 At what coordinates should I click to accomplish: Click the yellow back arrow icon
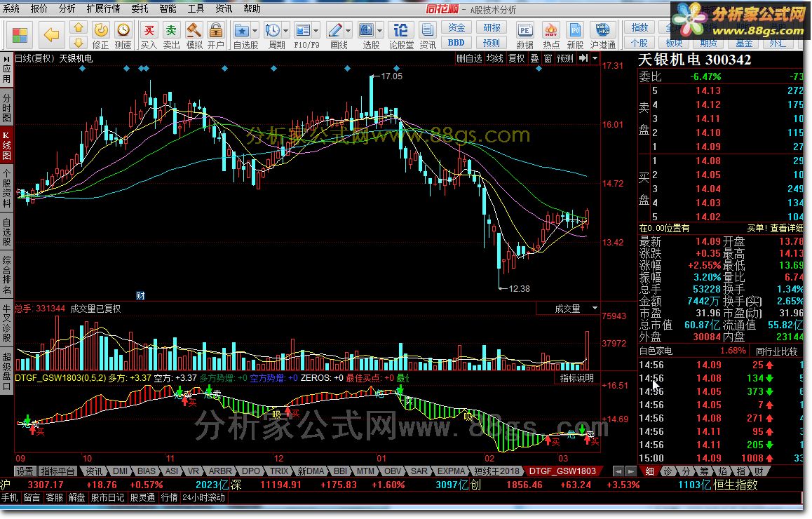tap(51, 35)
